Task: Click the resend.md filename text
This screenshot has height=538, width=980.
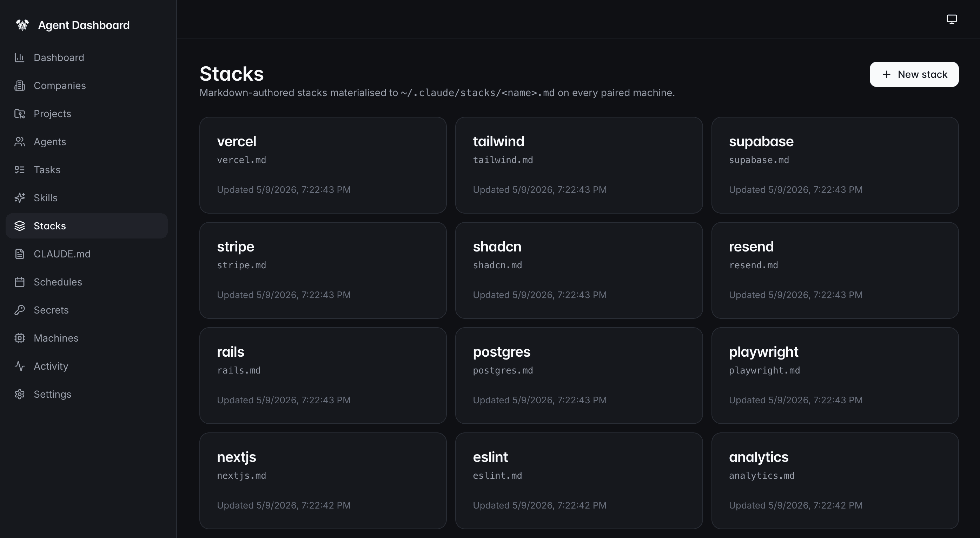Action: point(753,265)
